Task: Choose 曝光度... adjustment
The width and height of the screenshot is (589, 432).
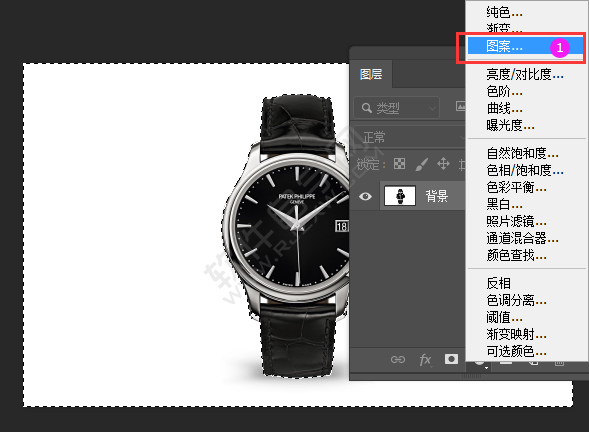Action: pyautogui.click(x=510, y=125)
